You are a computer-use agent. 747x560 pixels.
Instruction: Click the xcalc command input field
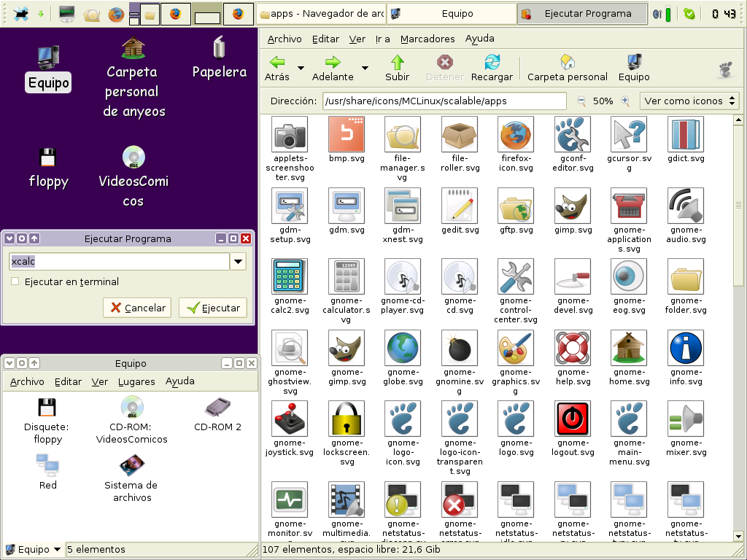pyautogui.click(x=120, y=262)
